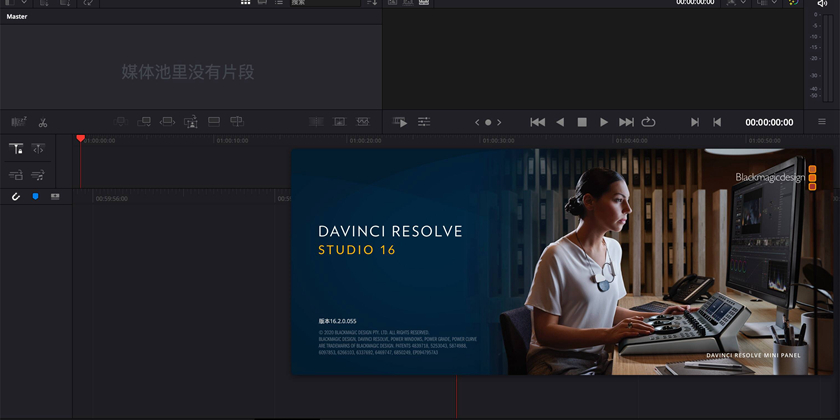Click the Ripple Overwrite icon

(167, 122)
